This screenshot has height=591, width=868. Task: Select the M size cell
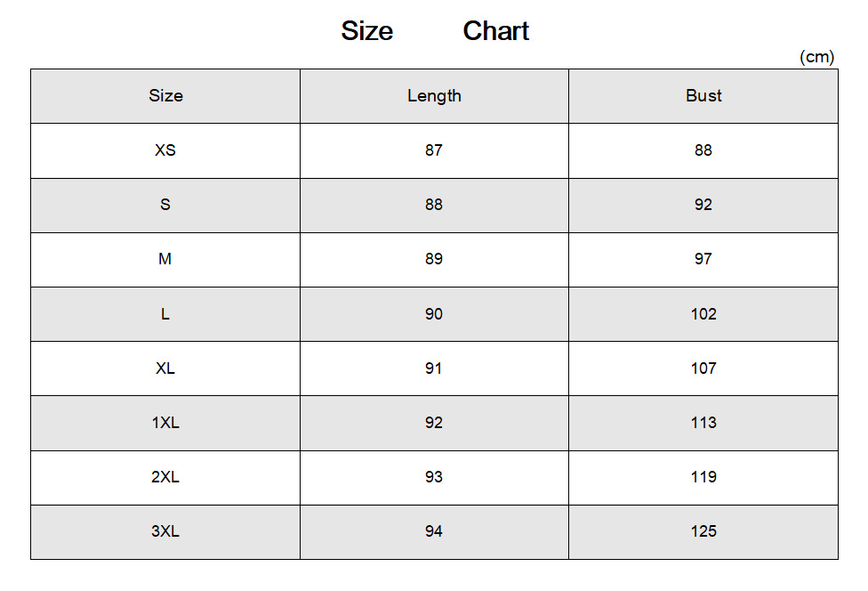(165, 259)
